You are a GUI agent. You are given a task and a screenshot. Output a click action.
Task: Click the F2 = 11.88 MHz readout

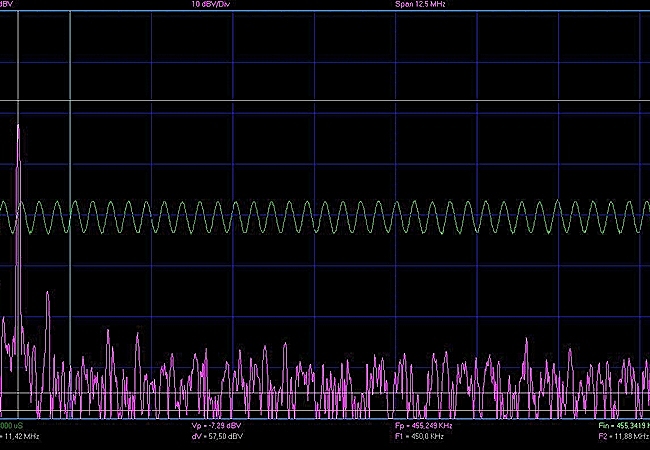pyautogui.click(x=622, y=437)
